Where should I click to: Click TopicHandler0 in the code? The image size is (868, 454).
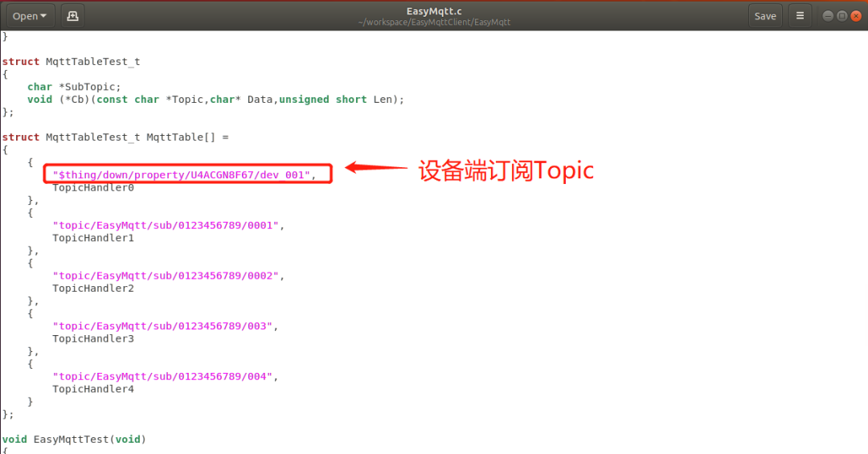click(93, 188)
